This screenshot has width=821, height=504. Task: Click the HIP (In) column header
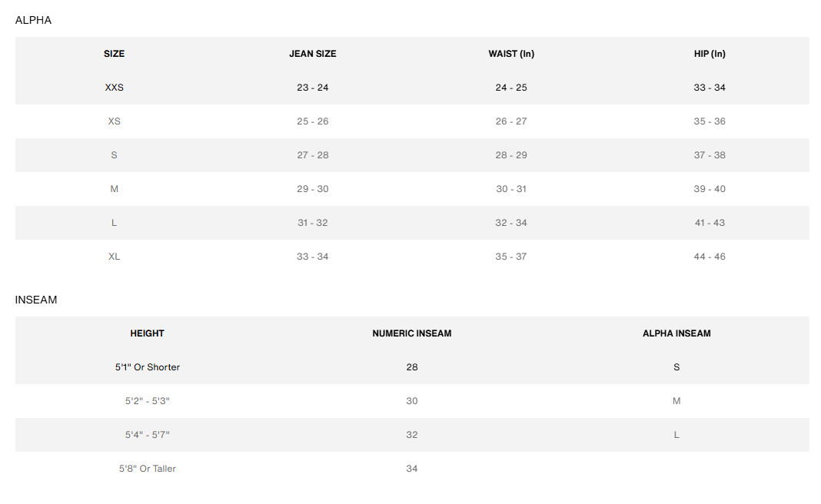click(x=710, y=54)
